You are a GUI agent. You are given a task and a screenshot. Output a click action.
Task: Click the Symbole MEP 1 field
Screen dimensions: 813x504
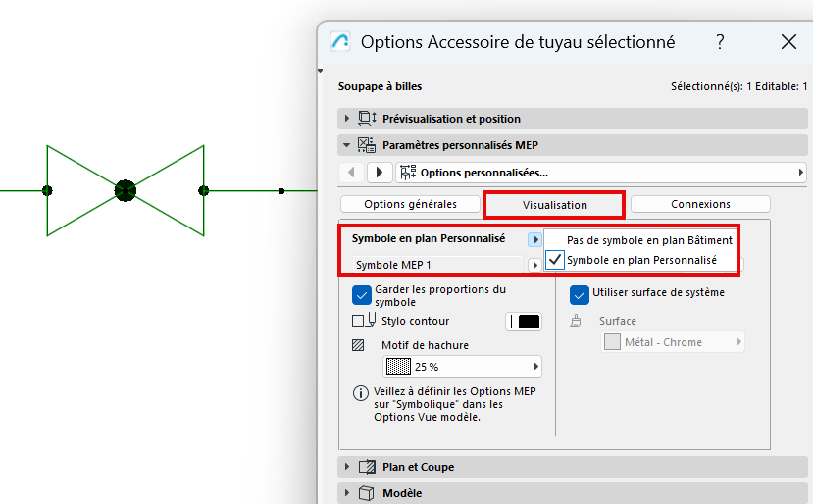[437, 265]
